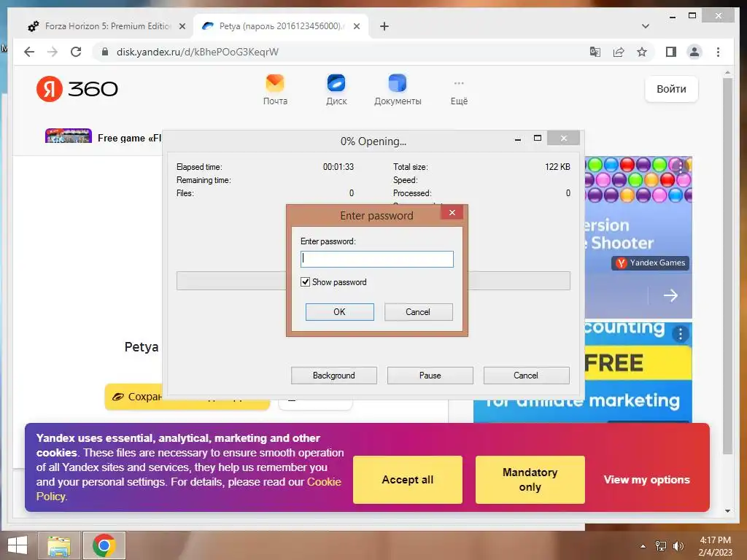The width and height of the screenshot is (747, 560).
Task: Cancel the Enter password dialog
Action: 418,312
